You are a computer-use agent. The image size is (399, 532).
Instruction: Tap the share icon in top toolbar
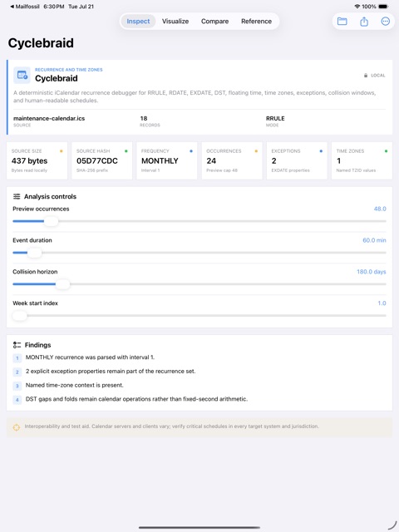click(364, 22)
